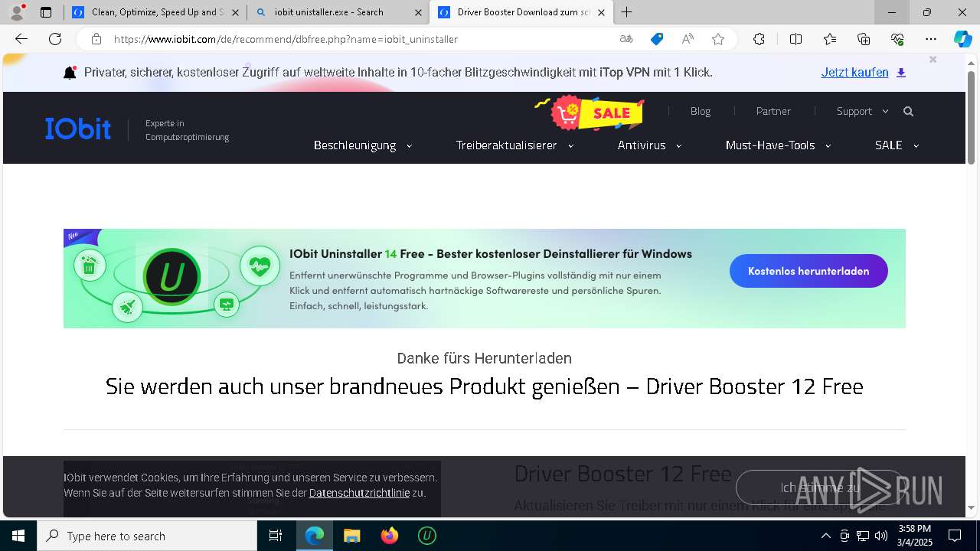Open a new browser tab
Screen dimensions: 980x551
coord(627,12)
